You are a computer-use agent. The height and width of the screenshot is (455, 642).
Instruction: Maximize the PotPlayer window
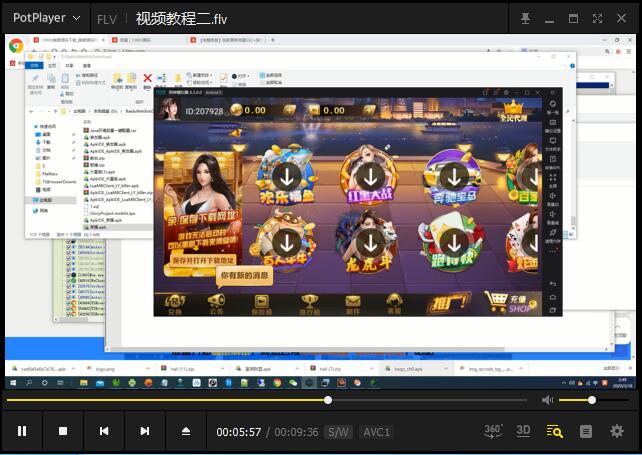coord(574,18)
